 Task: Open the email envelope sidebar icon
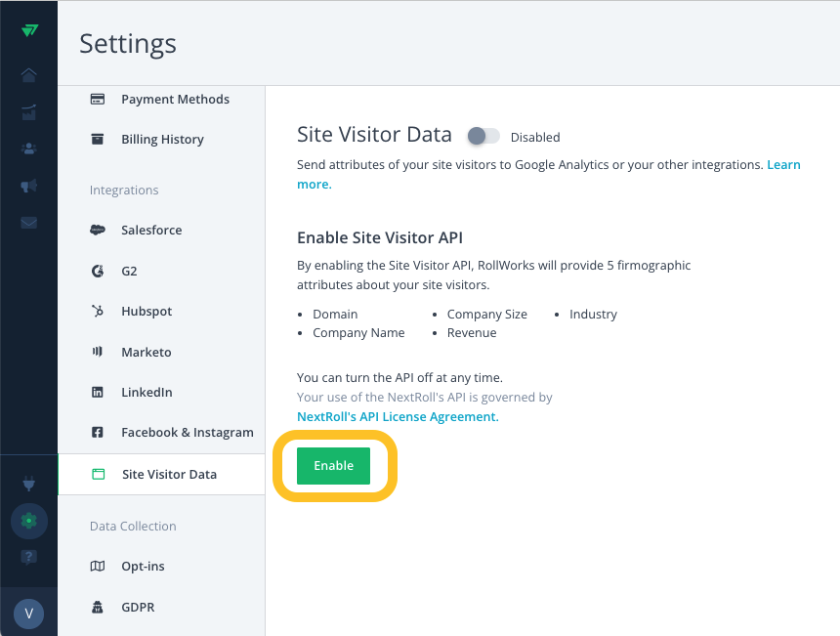tap(29, 223)
